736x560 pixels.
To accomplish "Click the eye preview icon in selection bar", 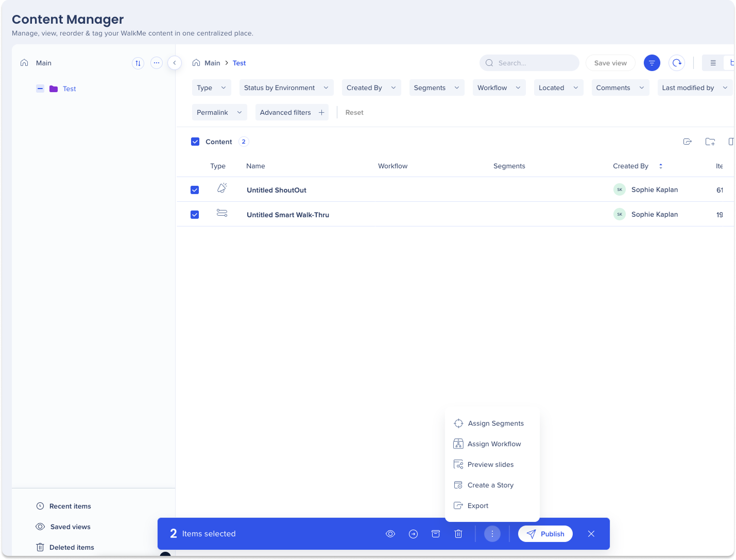I will [x=390, y=534].
